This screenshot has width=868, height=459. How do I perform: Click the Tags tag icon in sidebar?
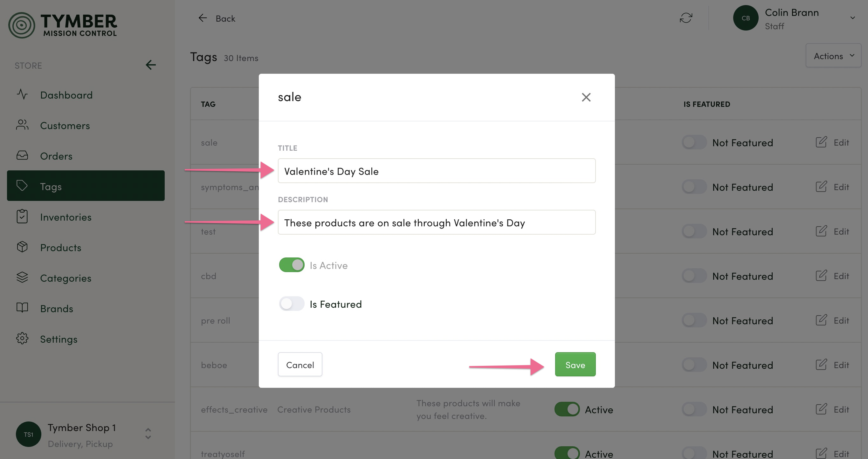[x=22, y=186]
